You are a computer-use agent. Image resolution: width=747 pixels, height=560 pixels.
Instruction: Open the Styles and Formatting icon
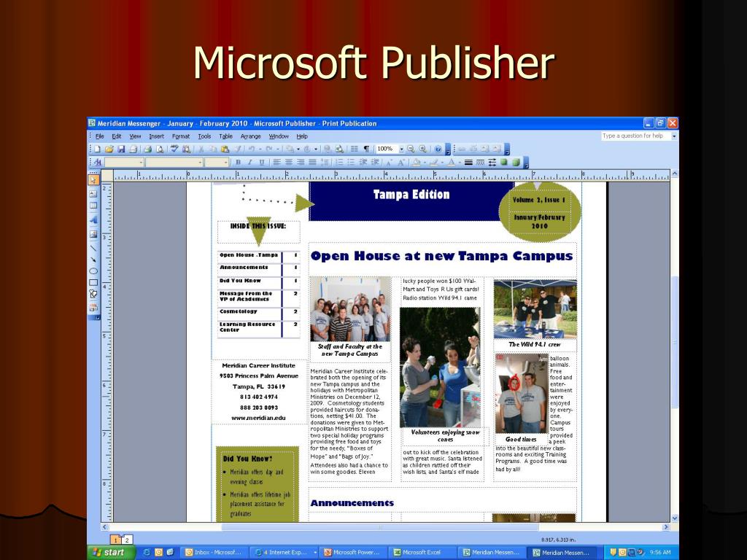98,163
